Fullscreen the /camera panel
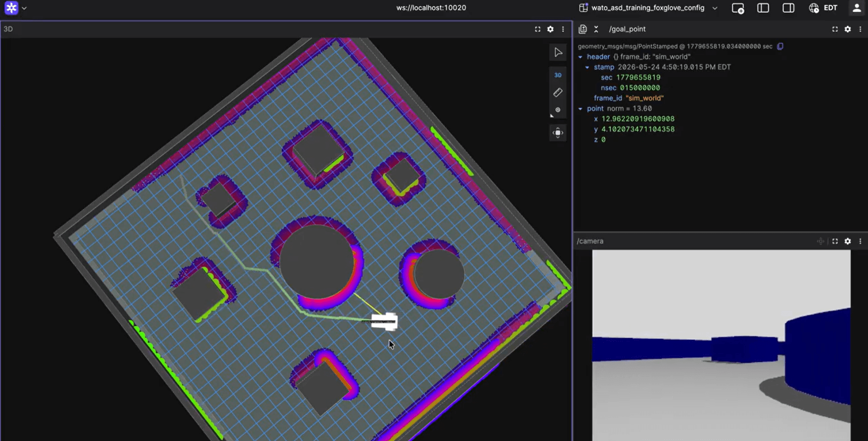Viewport: 868px width, 441px height. [x=835, y=241]
